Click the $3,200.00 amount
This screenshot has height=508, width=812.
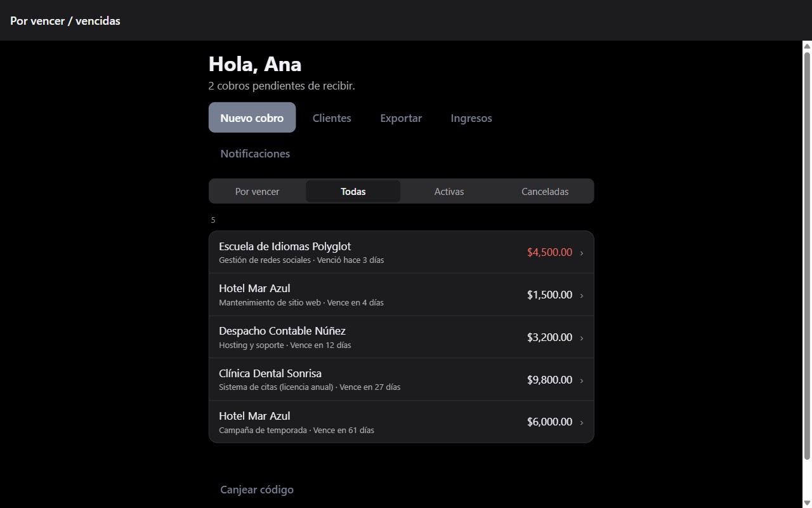pos(549,337)
